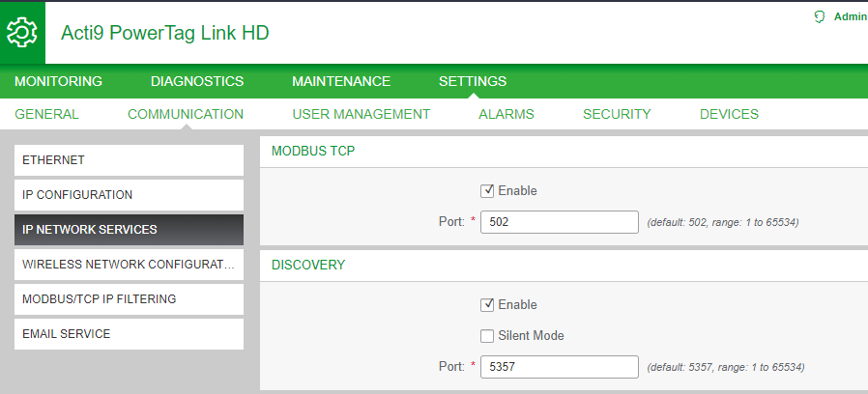Screen dimensions: 868x394
Task: Click the Modbus TCP port field 502
Action: [x=559, y=222]
